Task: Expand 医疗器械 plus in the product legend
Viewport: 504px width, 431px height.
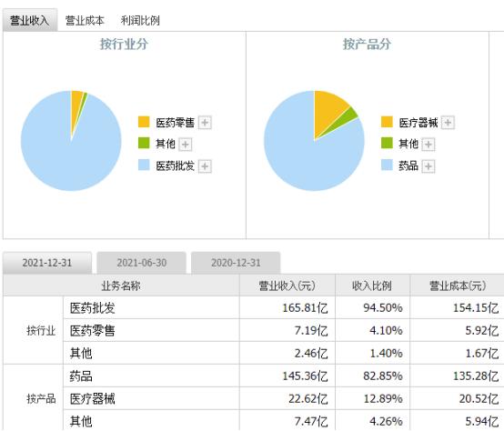Action: [448, 123]
